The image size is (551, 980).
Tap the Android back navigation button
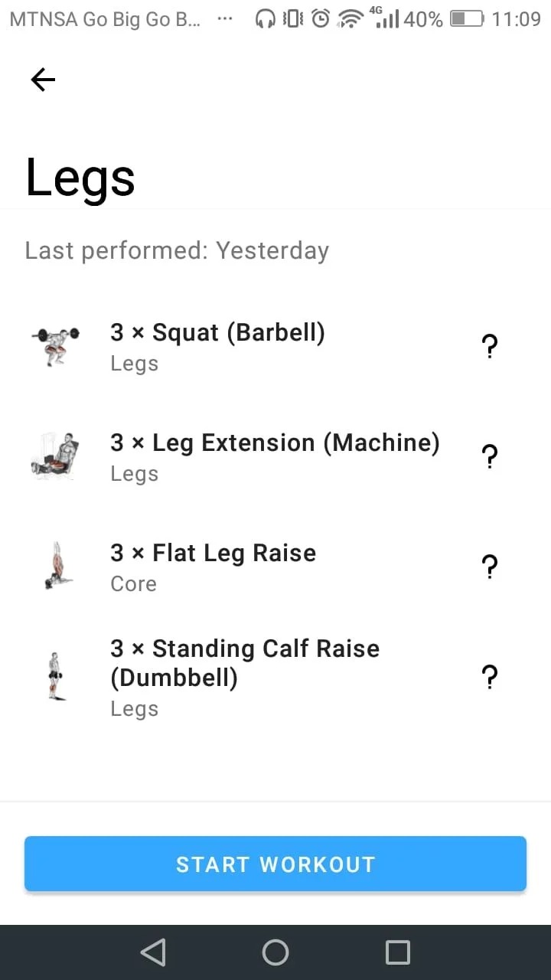pos(153,952)
